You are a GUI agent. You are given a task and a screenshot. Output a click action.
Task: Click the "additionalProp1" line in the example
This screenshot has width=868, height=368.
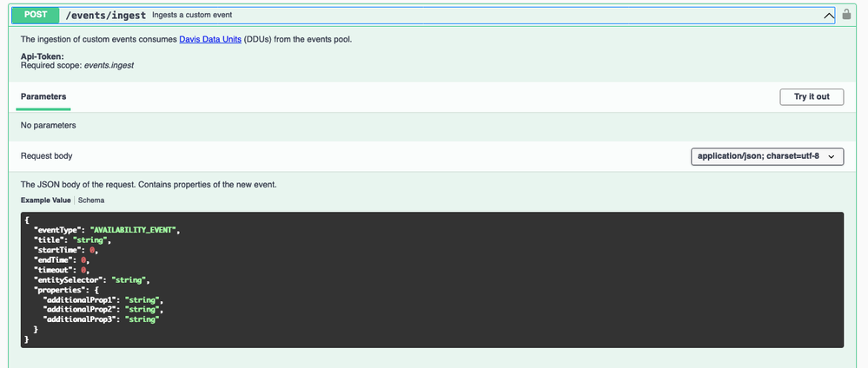(x=103, y=299)
